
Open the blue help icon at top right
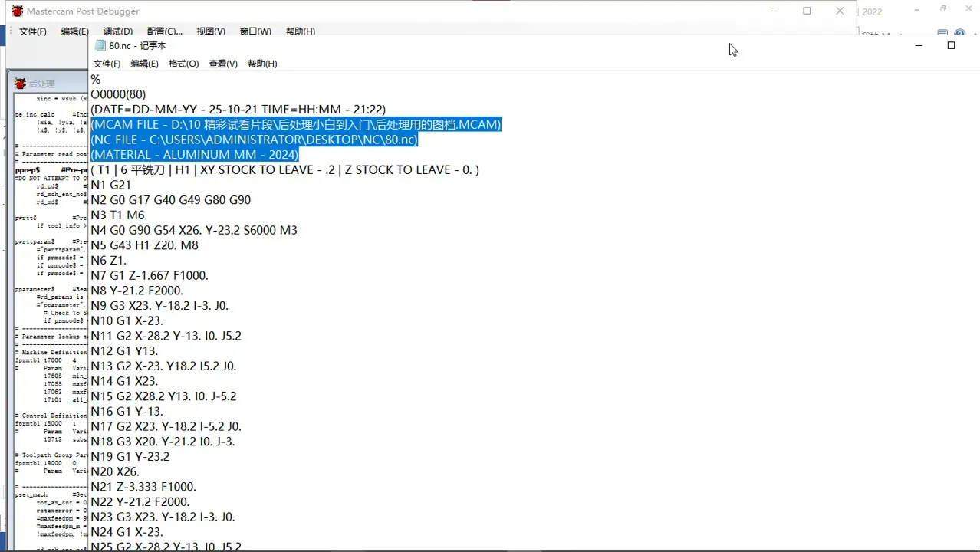(x=959, y=34)
